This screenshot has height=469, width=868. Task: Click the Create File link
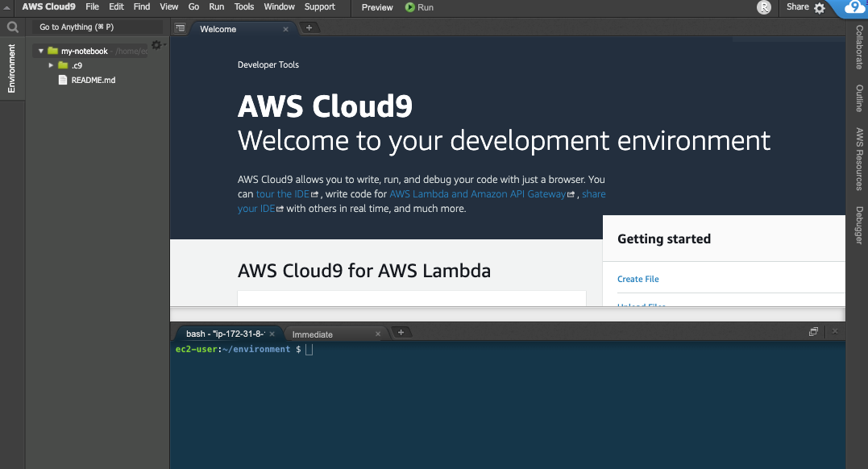click(x=638, y=279)
